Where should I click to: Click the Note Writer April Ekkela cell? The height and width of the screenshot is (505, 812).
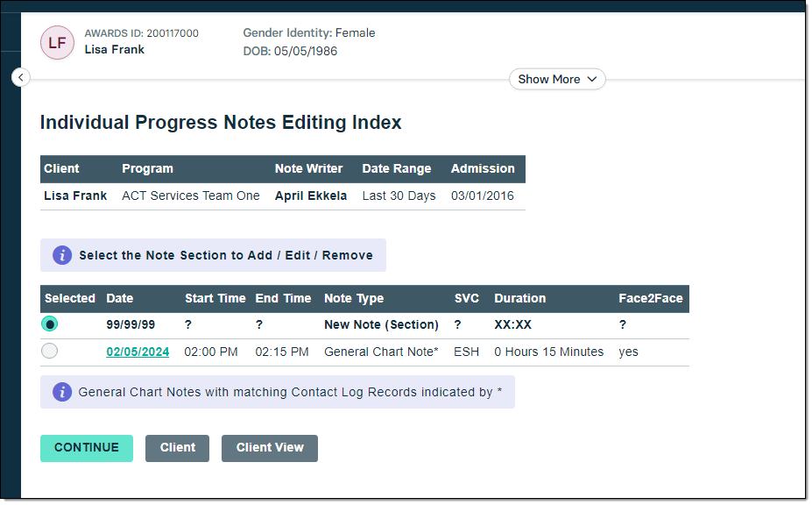(x=311, y=196)
